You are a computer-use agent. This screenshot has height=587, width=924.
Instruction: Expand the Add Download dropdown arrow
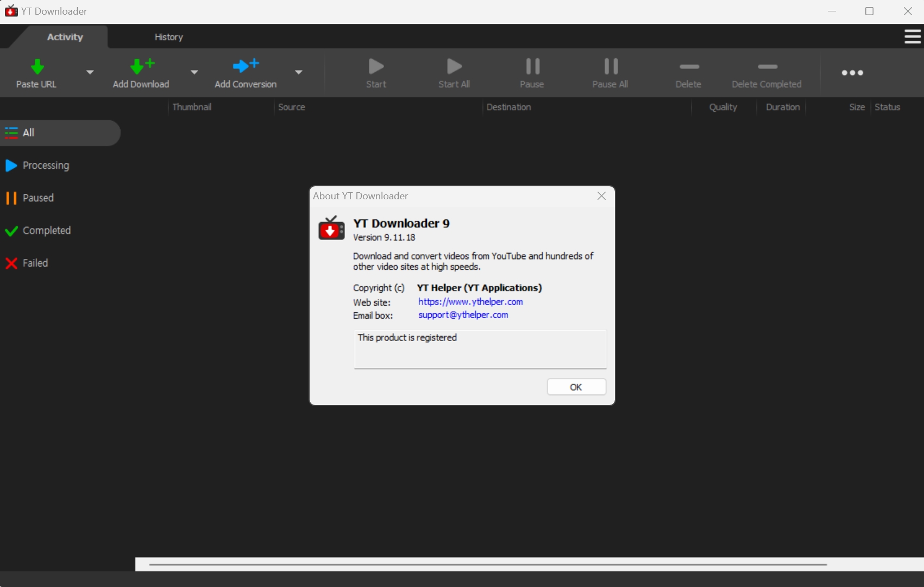pyautogui.click(x=194, y=72)
